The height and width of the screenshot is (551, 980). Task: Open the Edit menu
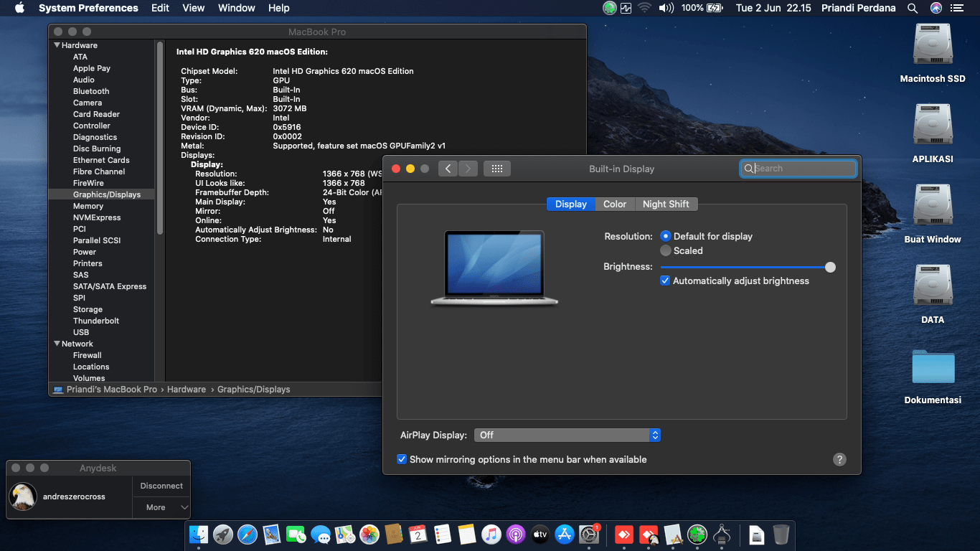pos(161,8)
